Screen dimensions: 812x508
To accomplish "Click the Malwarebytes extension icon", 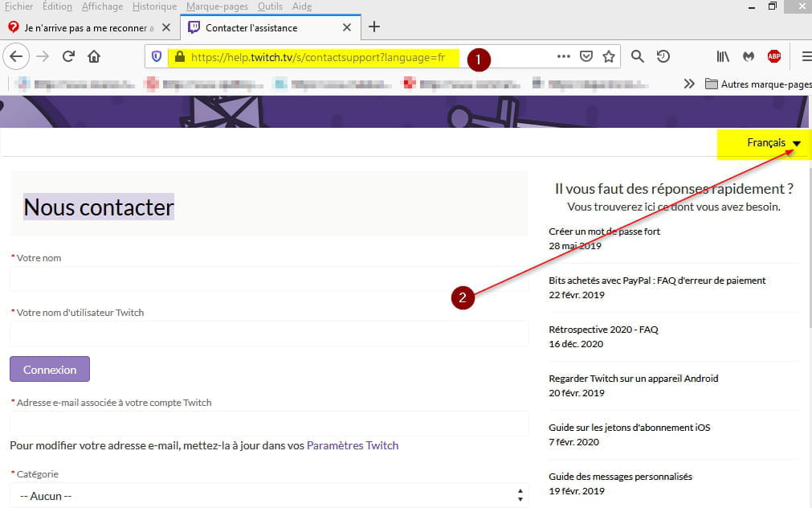I will tap(749, 56).
